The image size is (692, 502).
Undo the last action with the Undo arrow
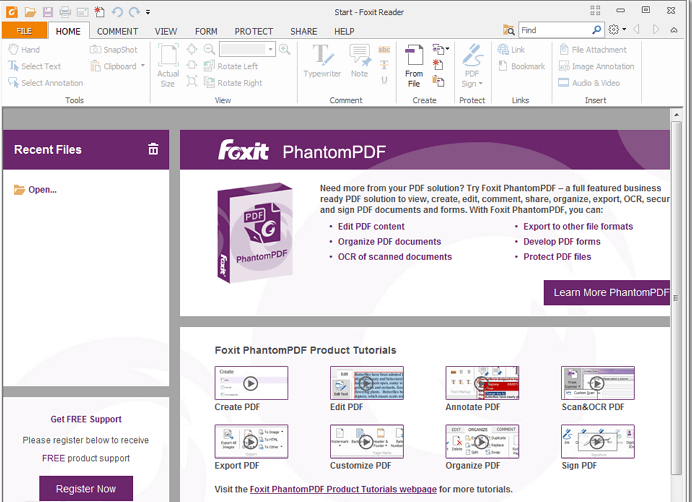117,12
